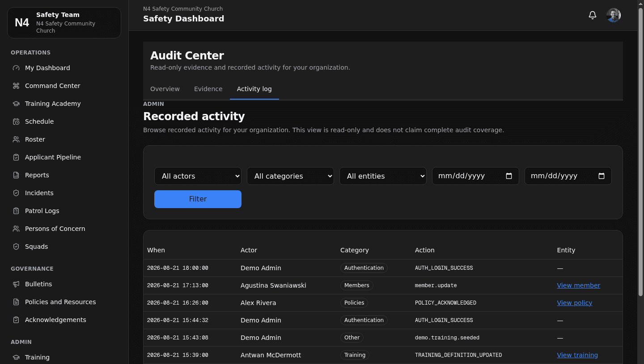
Task: Select the Activity log tab
Action: click(x=254, y=89)
